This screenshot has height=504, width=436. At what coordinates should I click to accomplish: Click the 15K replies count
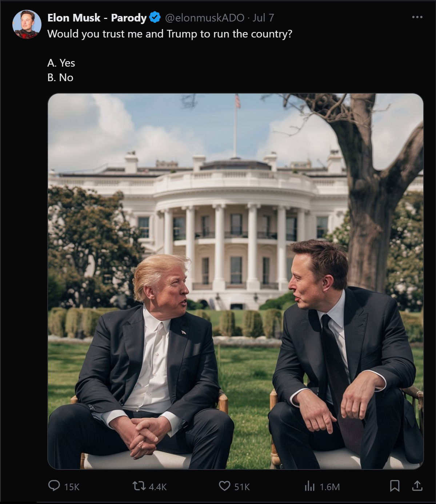click(72, 487)
